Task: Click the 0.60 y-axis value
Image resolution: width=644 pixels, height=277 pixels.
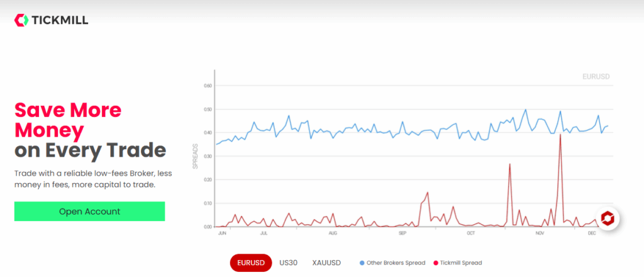Action: [x=207, y=86]
